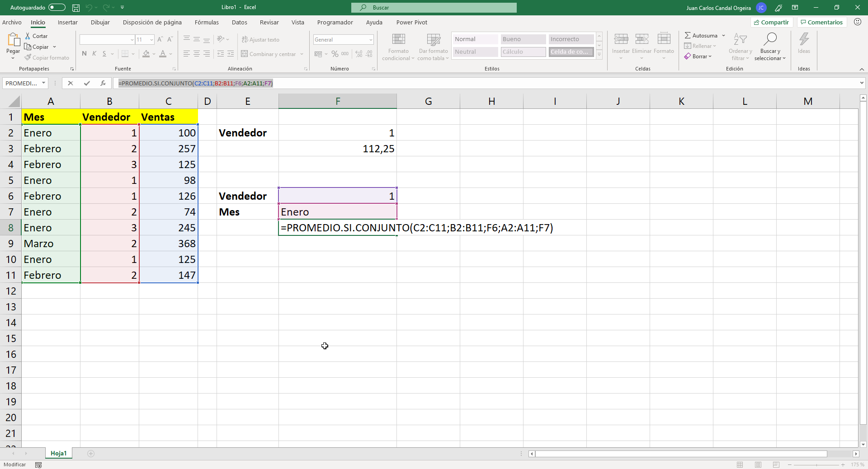Screen dimensions: 868x469
Task: Select the Hoja1 sheet tab
Action: [x=58, y=454]
